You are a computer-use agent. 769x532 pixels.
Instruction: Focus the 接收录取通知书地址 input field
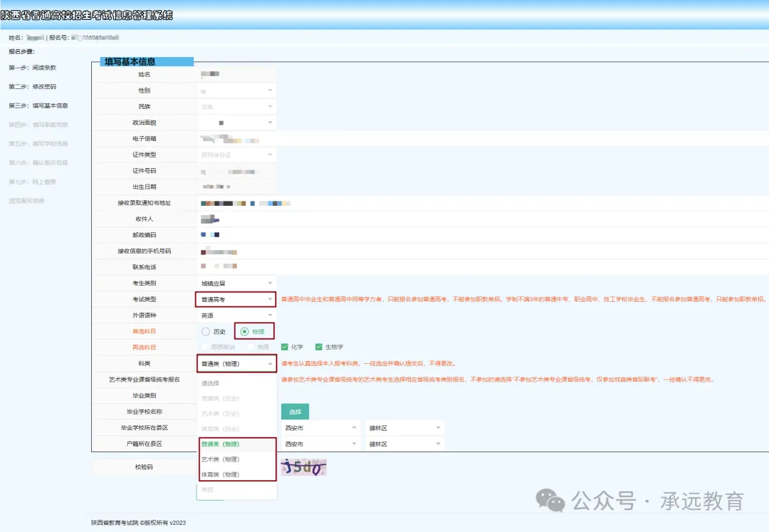(483, 203)
